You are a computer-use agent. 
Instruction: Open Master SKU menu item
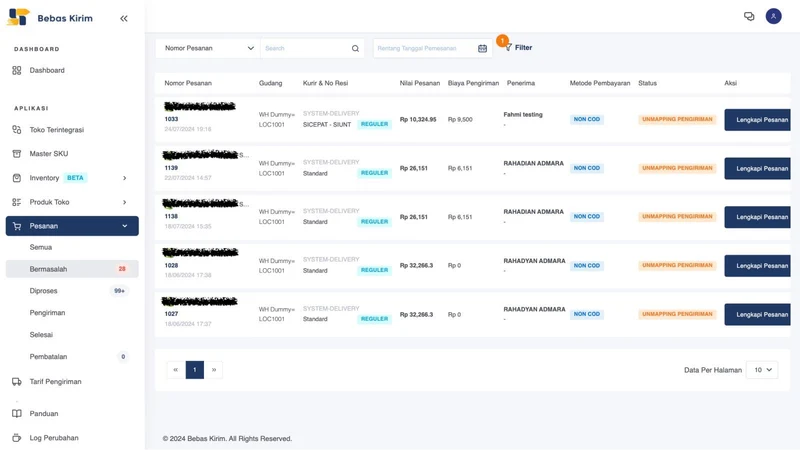pos(48,154)
